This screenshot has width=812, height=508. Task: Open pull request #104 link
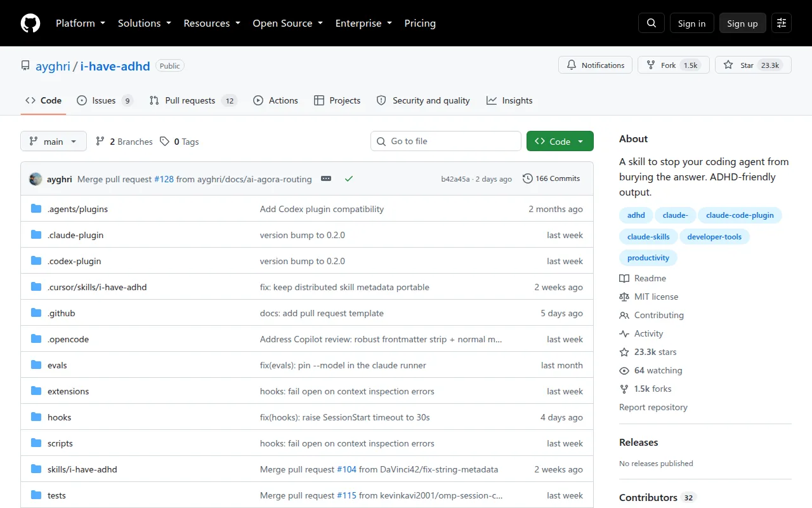tap(346, 469)
